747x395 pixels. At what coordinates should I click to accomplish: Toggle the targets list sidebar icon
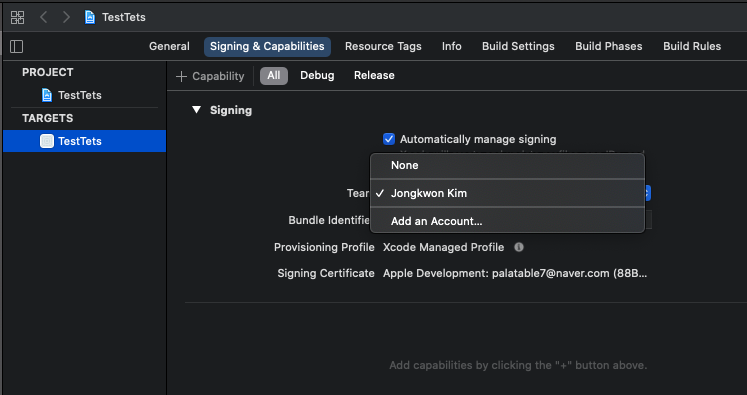coord(17,46)
